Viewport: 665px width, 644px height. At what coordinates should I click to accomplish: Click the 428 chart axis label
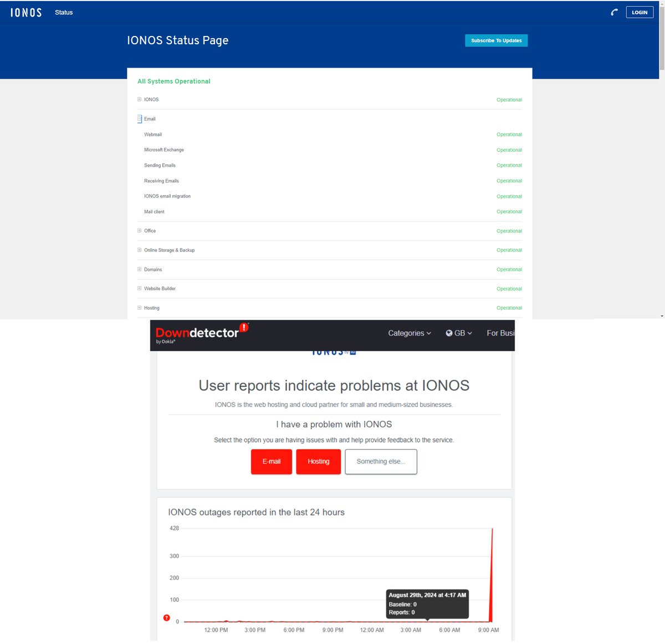(174, 528)
